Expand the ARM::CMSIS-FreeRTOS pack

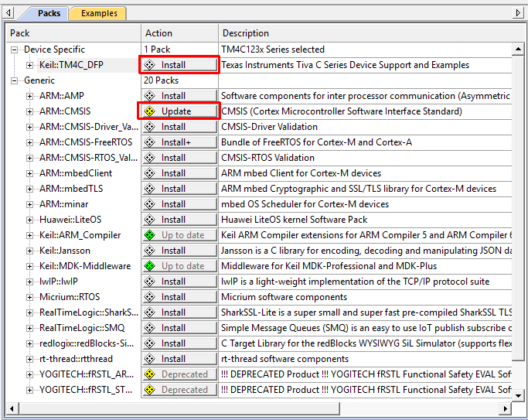pyautogui.click(x=29, y=142)
